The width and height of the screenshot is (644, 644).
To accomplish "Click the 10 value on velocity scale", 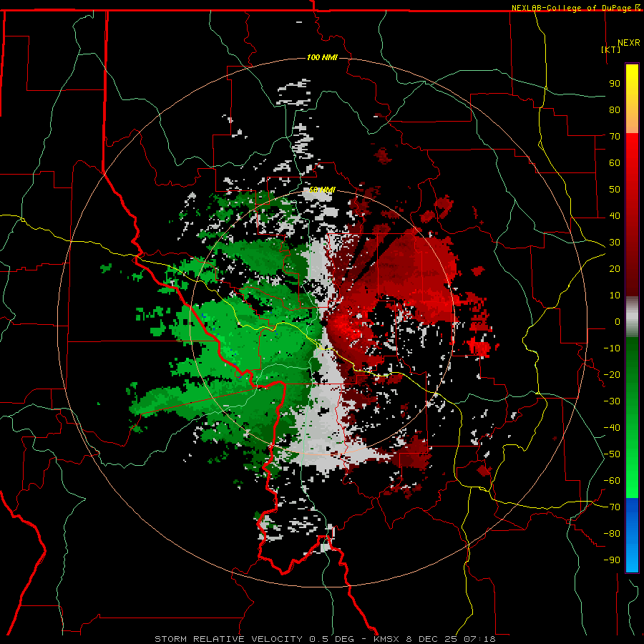I will 615,296.
